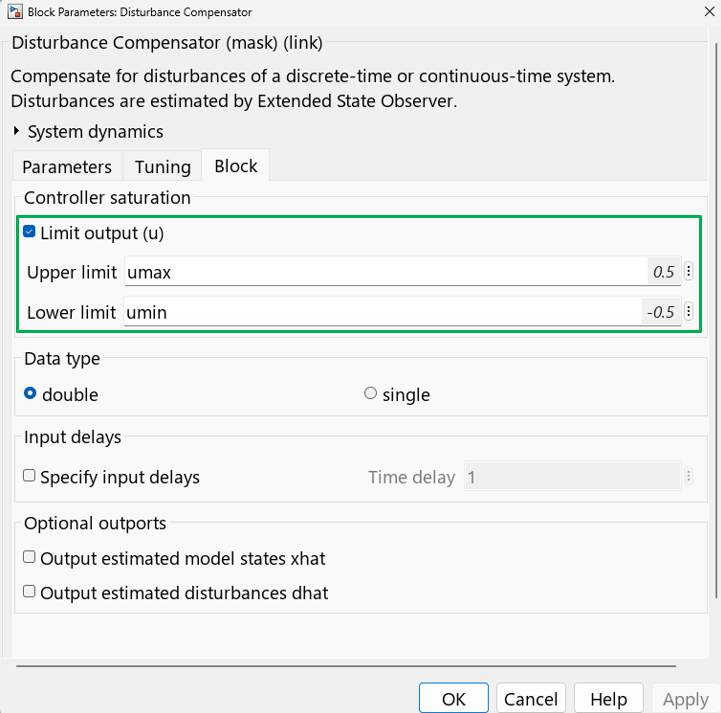Enable Output estimated model states xhat
Image resolution: width=721 pixels, height=713 pixels.
30,558
